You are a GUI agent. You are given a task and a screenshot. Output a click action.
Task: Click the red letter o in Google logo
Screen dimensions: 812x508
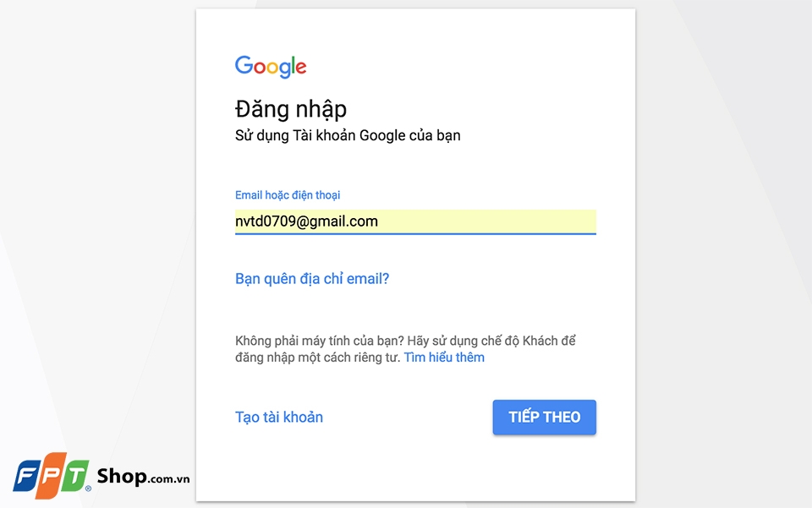click(x=259, y=68)
